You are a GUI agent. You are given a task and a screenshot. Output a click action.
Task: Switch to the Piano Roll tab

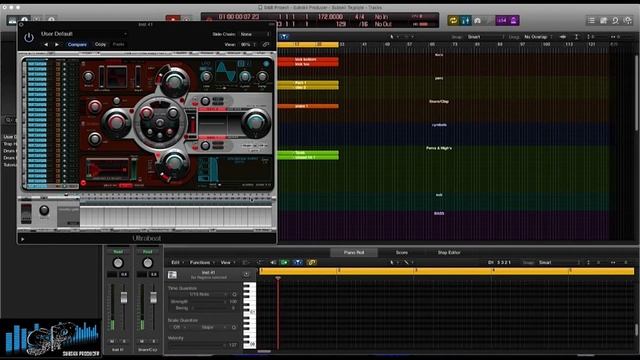pos(354,253)
